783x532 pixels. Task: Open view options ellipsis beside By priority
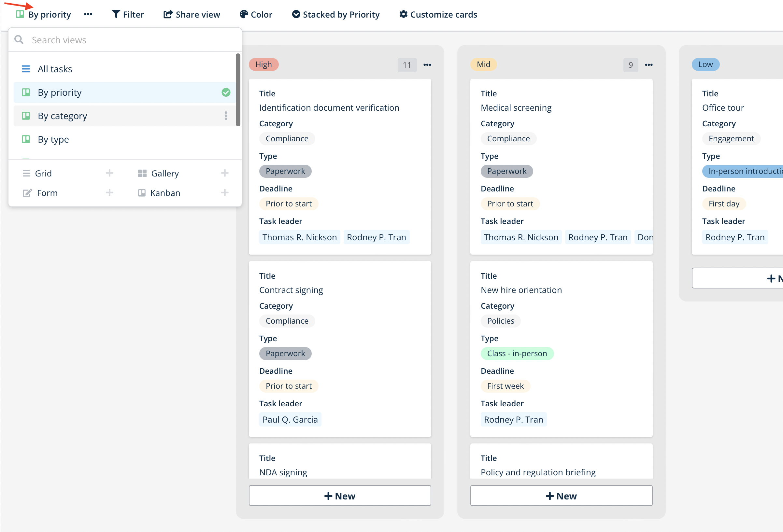pyautogui.click(x=88, y=14)
